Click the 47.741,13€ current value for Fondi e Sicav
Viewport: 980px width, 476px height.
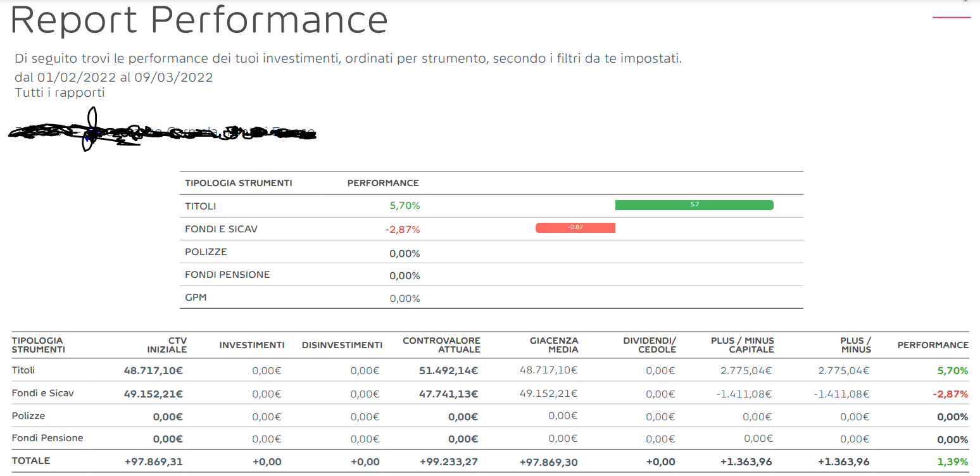click(448, 394)
